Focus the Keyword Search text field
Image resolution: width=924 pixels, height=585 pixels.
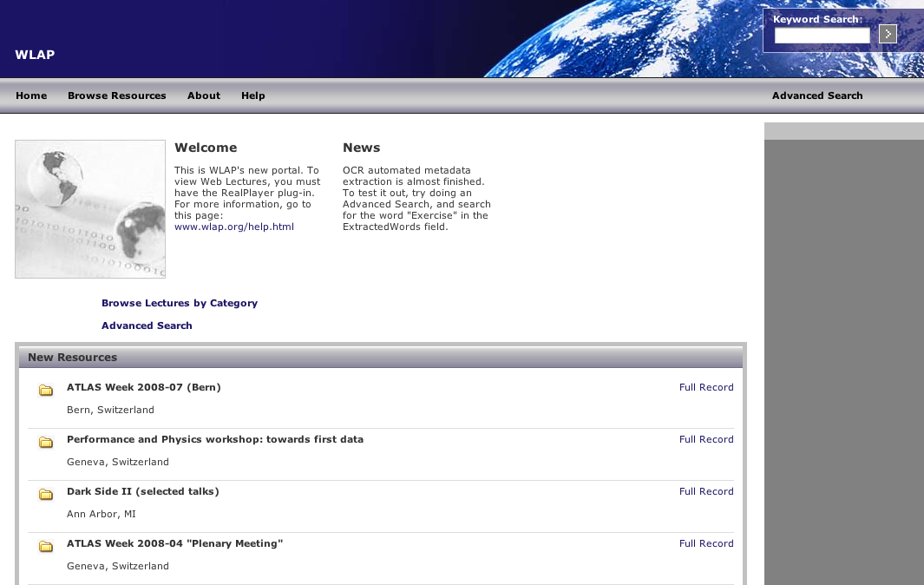(822, 36)
